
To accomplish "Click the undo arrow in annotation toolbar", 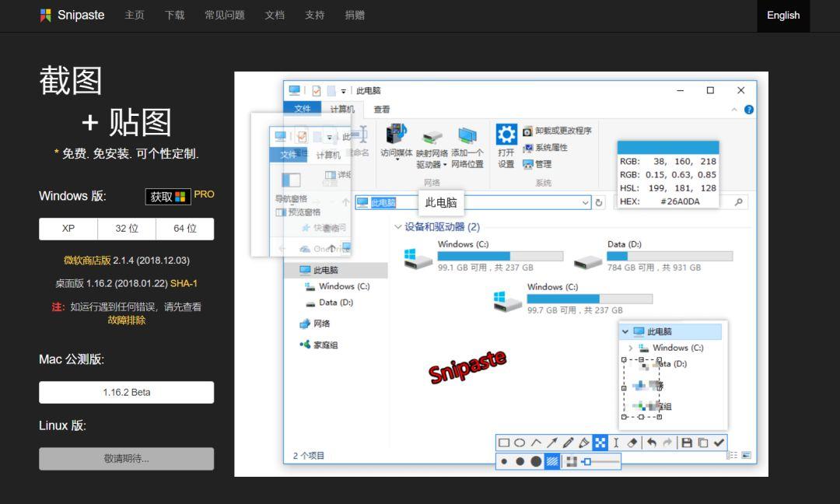I will [x=652, y=443].
